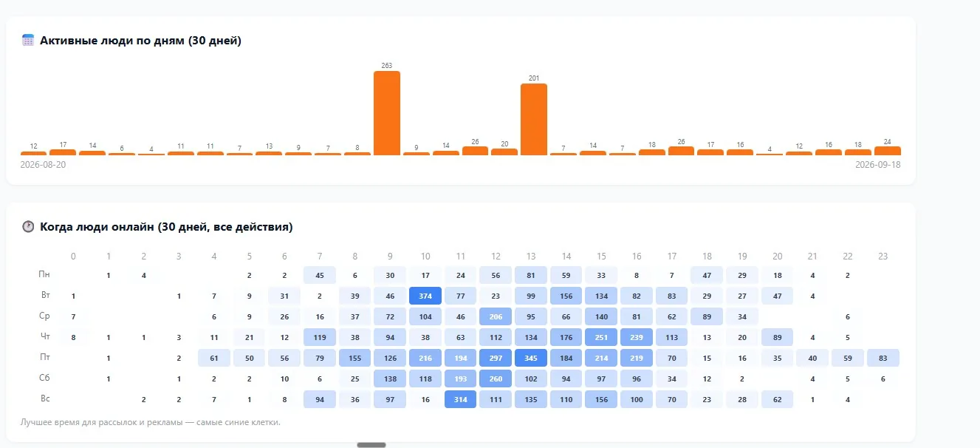
Task: Select the heatmap cell showing 251
Action: coord(602,337)
